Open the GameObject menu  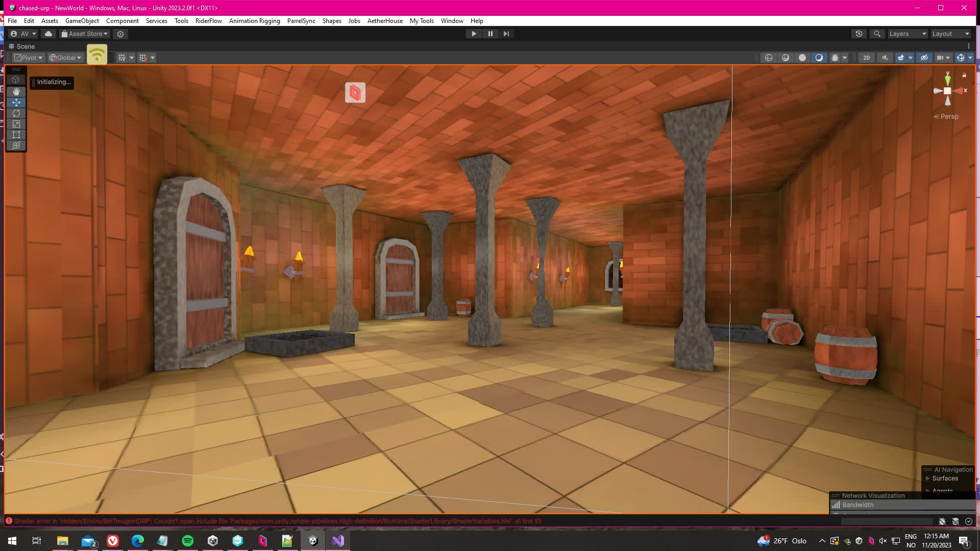tap(82, 21)
